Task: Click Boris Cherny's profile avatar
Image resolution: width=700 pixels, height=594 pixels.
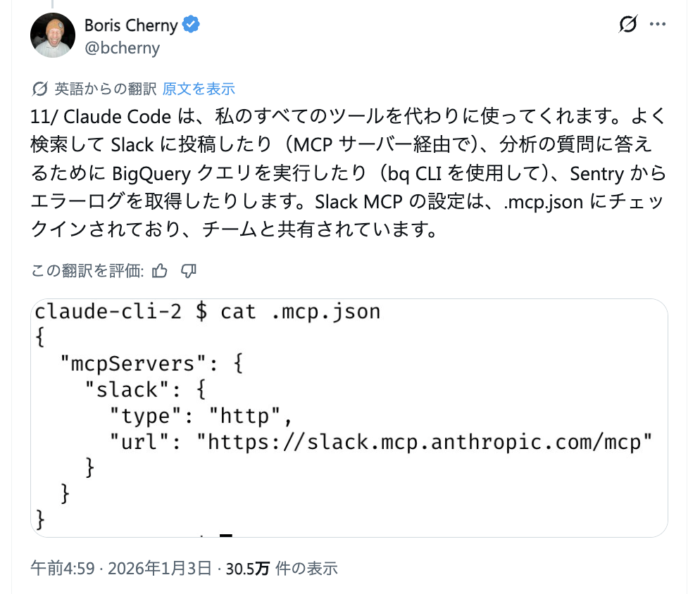Action: pos(53,34)
